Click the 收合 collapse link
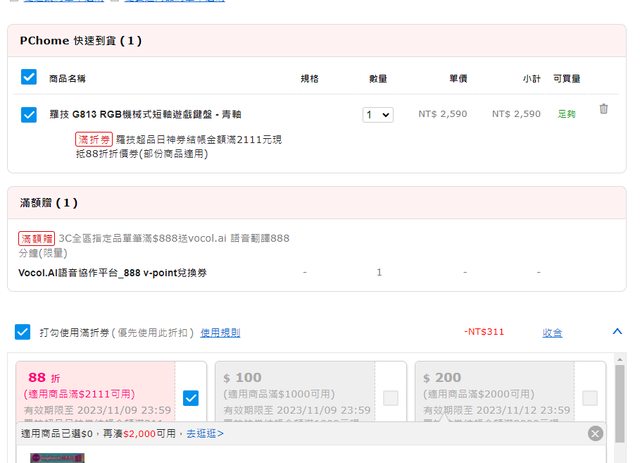The height and width of the screenshot is (463, 640). [552, 332]
